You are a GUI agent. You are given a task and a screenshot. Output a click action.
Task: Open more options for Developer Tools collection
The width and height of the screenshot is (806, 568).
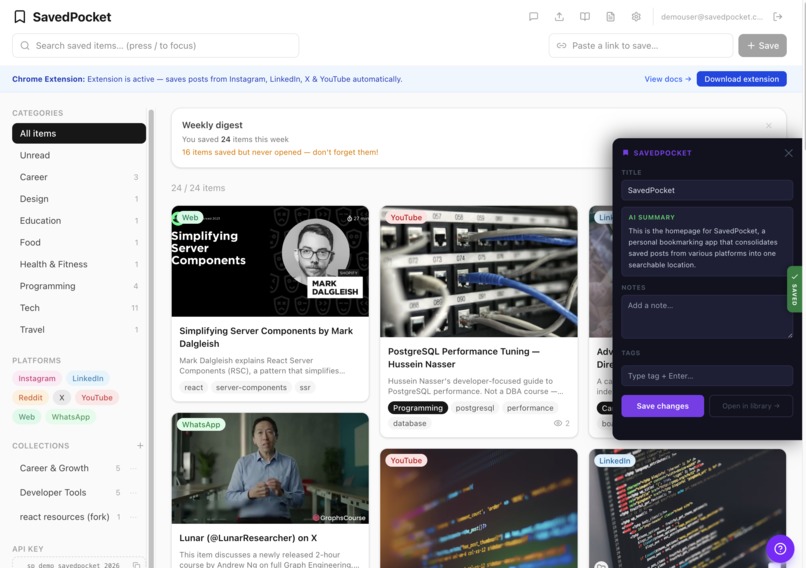tap(134, 492)
